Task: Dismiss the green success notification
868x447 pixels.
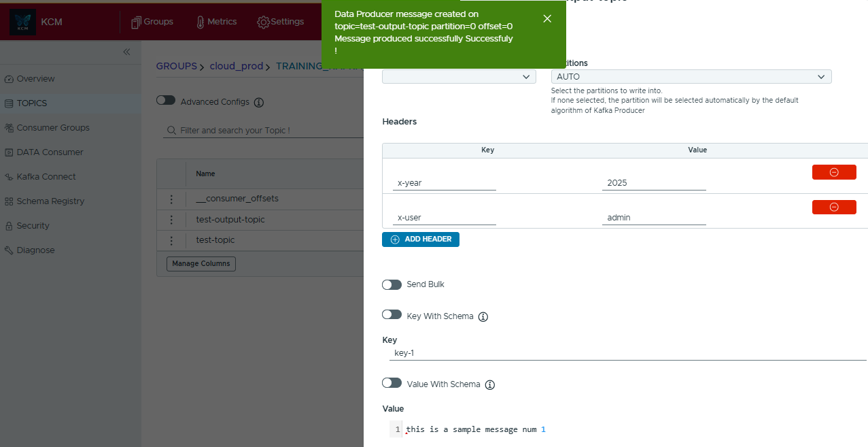Action: point(547,19)
